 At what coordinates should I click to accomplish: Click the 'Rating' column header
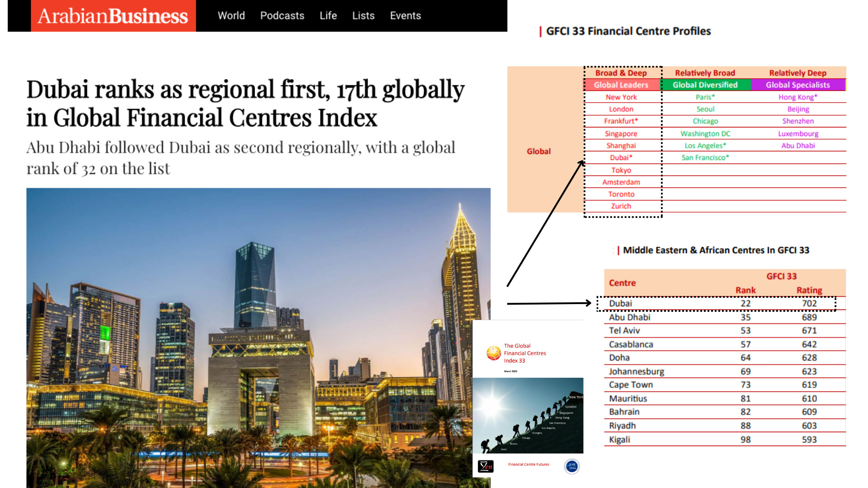tap(809, 290)
